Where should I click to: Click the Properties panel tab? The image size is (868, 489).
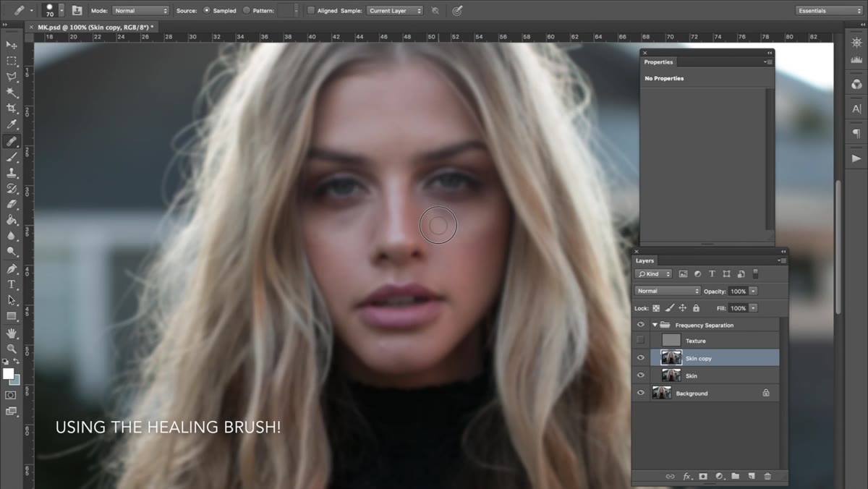pos(658,62)
